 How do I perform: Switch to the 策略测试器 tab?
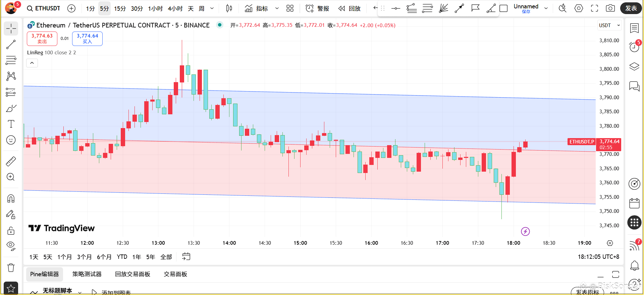coord(87,274)
